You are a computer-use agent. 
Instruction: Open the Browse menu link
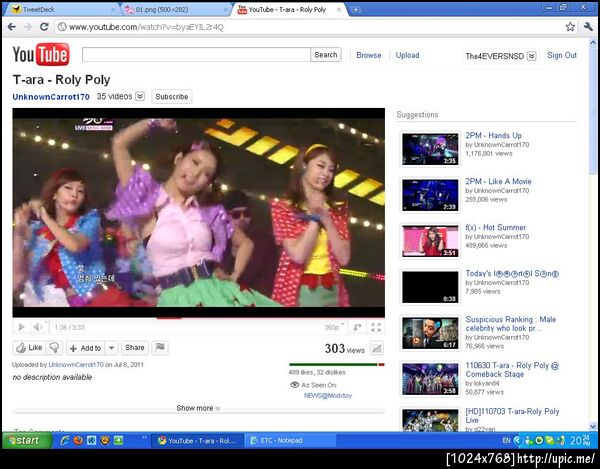pos(368,55)
